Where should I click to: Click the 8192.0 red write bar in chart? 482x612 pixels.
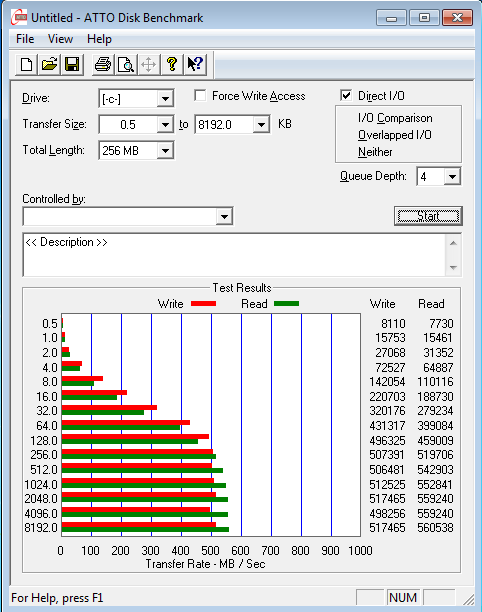pos(139,525)
